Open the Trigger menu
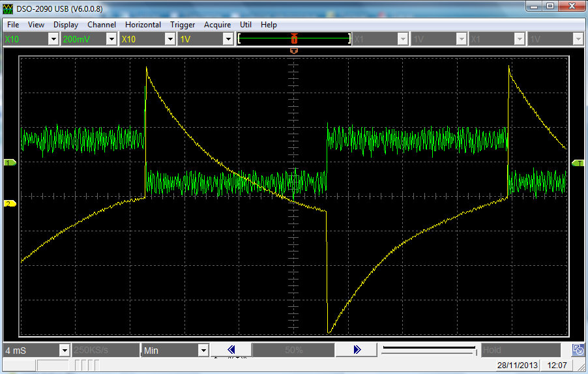Screen dimensions: 588x374 [183, 24]
